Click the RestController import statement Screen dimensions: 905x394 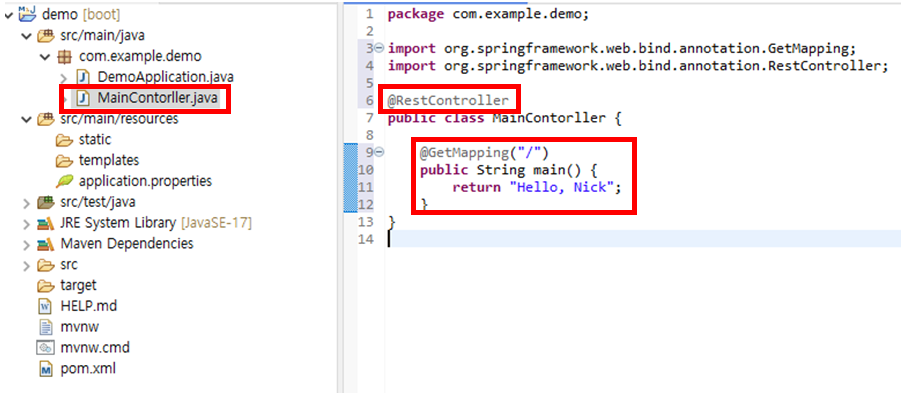(x=637, y=66)
